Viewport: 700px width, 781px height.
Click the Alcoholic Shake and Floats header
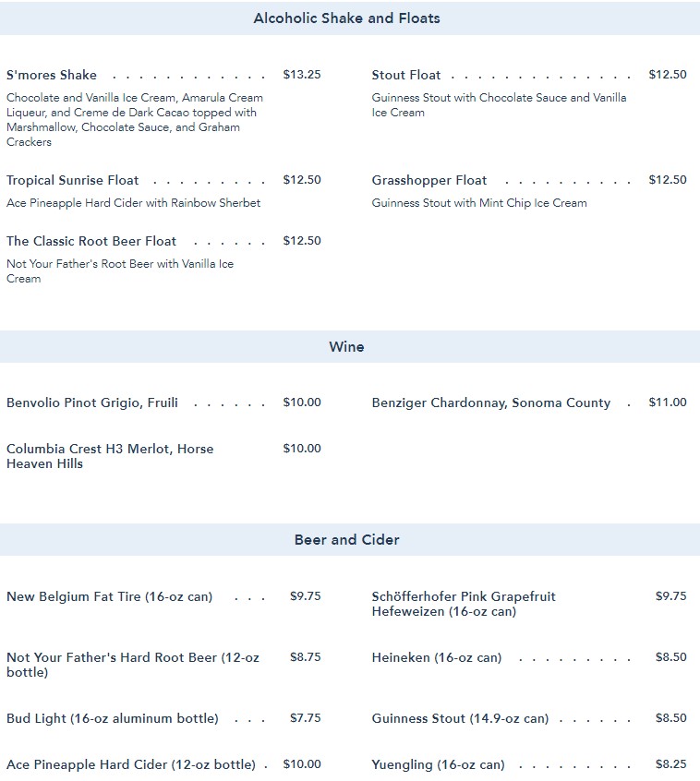(x=346, y=18)
